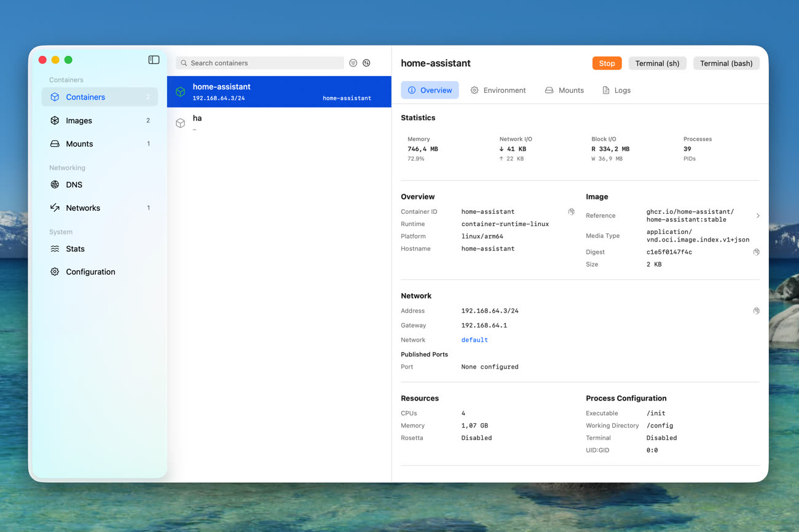This screenshot has width=799, height=532.
Task: Open Configuration in the sidebar
Action: (90, 272)
